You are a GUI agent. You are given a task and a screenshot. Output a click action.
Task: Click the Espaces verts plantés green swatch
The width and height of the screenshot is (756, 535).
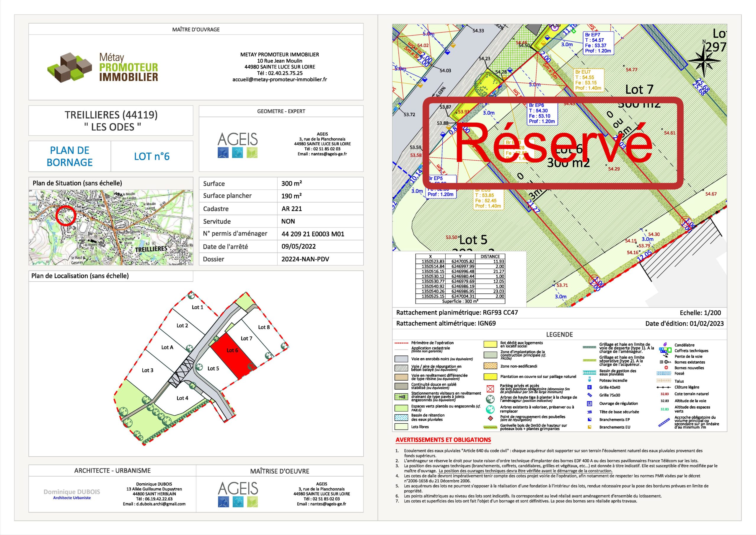pos(401,408)
